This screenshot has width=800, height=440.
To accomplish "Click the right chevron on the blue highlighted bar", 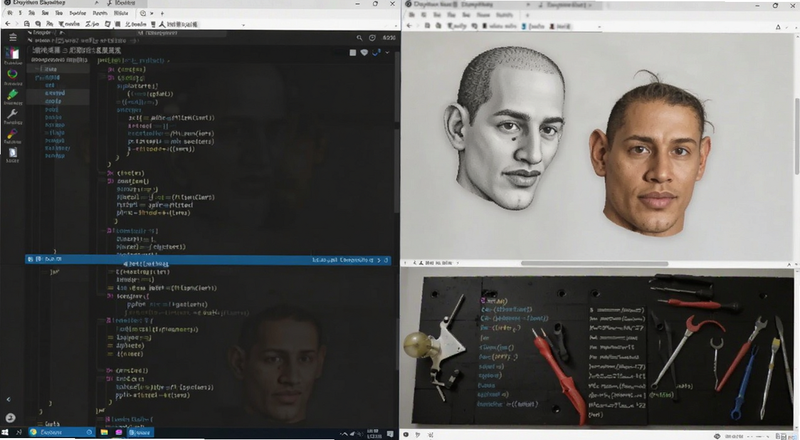I will pos(379,260).
